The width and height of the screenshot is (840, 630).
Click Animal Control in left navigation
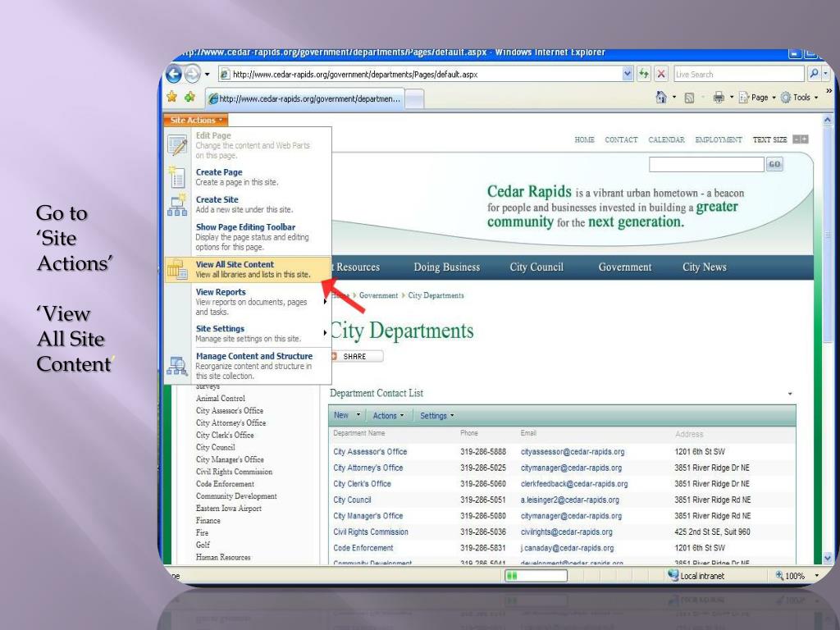tap(220, 398)
